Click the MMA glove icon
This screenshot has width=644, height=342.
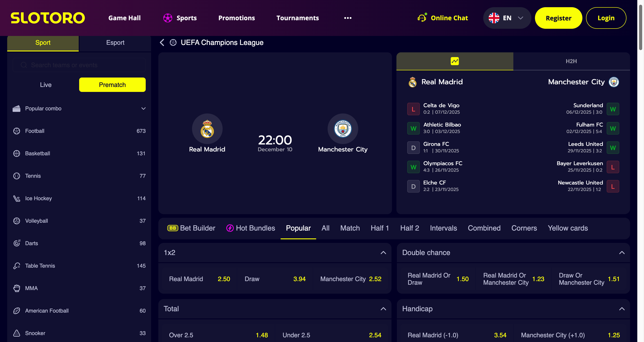click(x=16, y=288)
